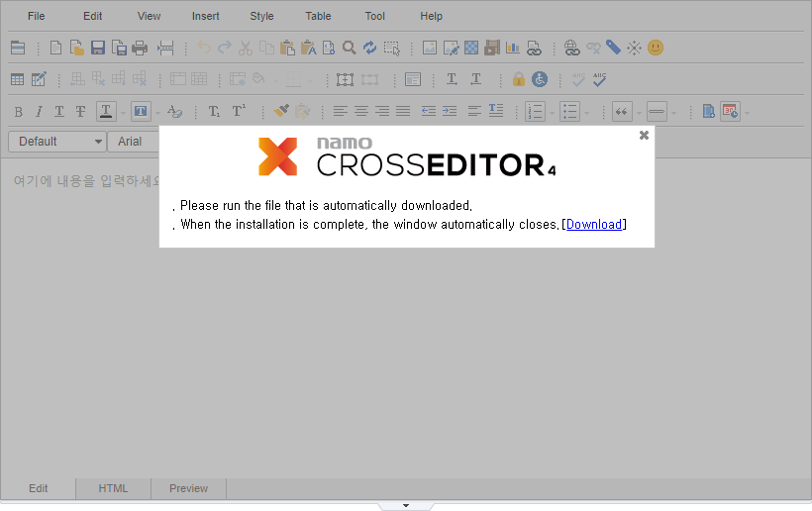Open the Edit menu
The image size is (812, 511).
[92, 16]
